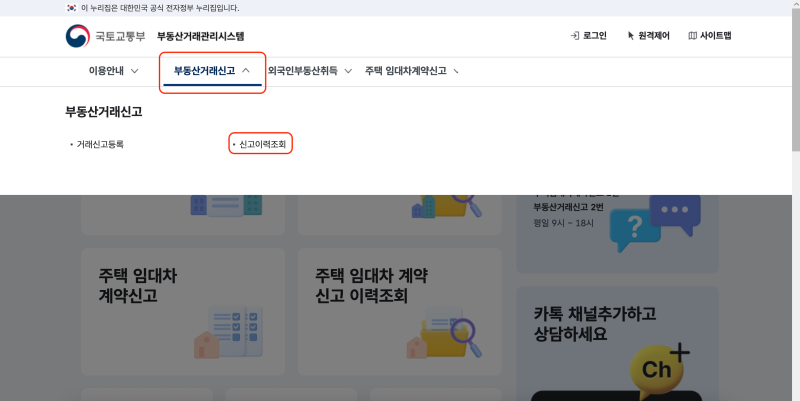Select 거래신고등록 submenu item
The image size is (800, 401).
tap(100, 144)
